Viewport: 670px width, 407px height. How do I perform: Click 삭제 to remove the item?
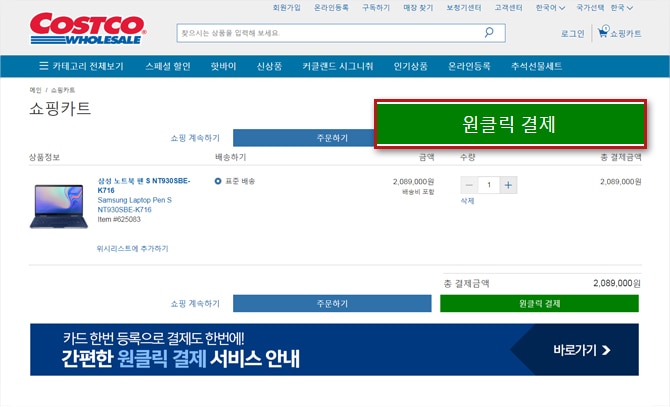click(467, 201)
